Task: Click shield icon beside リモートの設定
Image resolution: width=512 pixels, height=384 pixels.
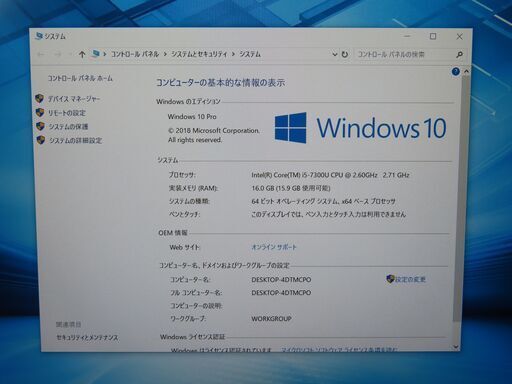Action: coord(40,113)
